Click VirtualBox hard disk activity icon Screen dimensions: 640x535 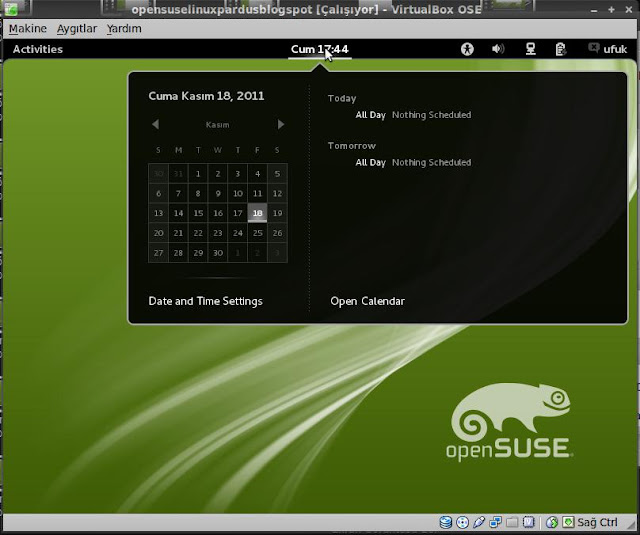coord(445,522)
